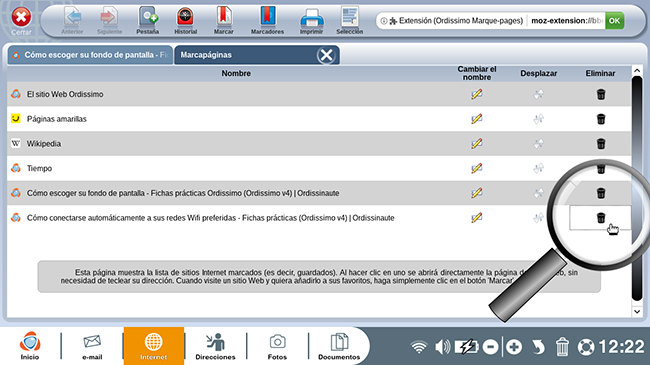Click the Eliminar column header
650x365 pixels.
600,73
